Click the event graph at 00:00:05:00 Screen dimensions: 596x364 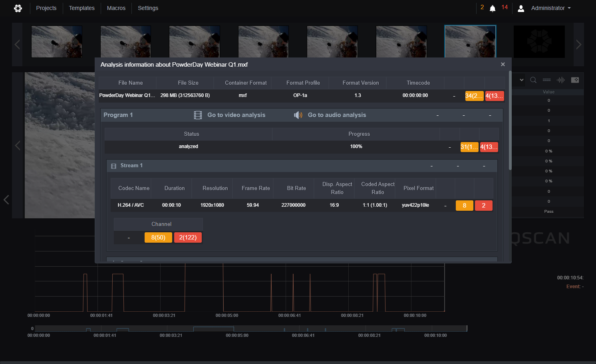click(223, 287)
